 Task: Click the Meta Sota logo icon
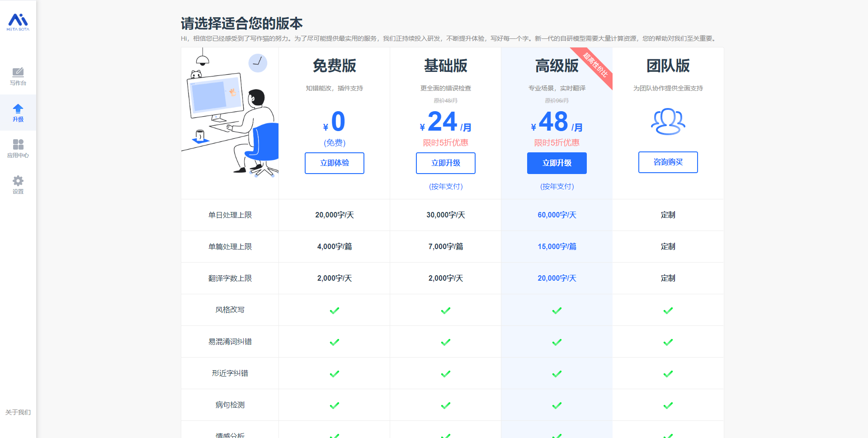[x=18, y=22]
